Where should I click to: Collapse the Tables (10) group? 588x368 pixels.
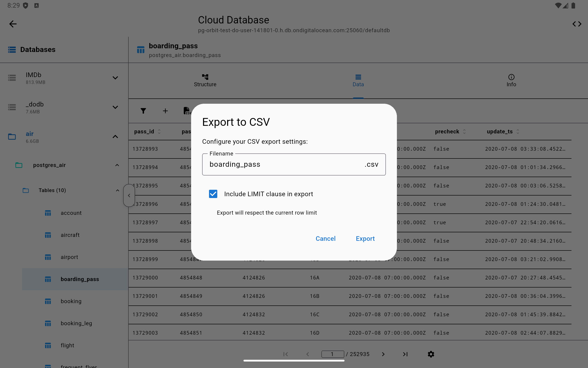[118, 190]
